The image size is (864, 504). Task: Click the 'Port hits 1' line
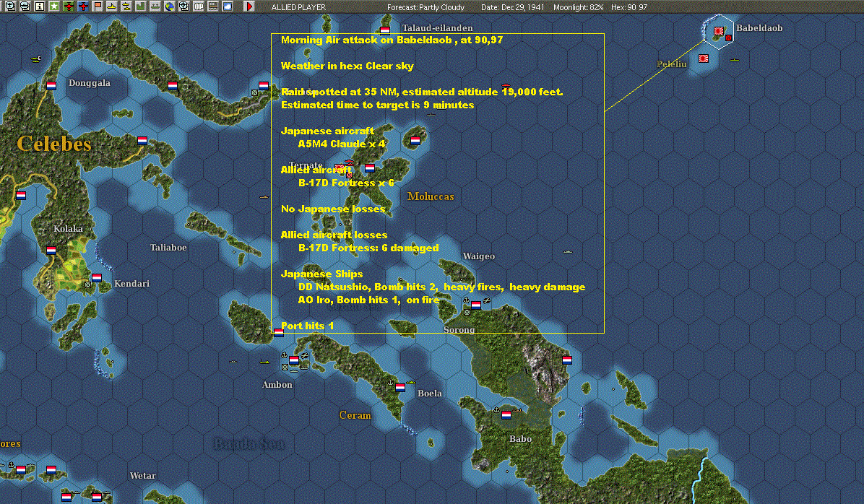click(308, 326)
